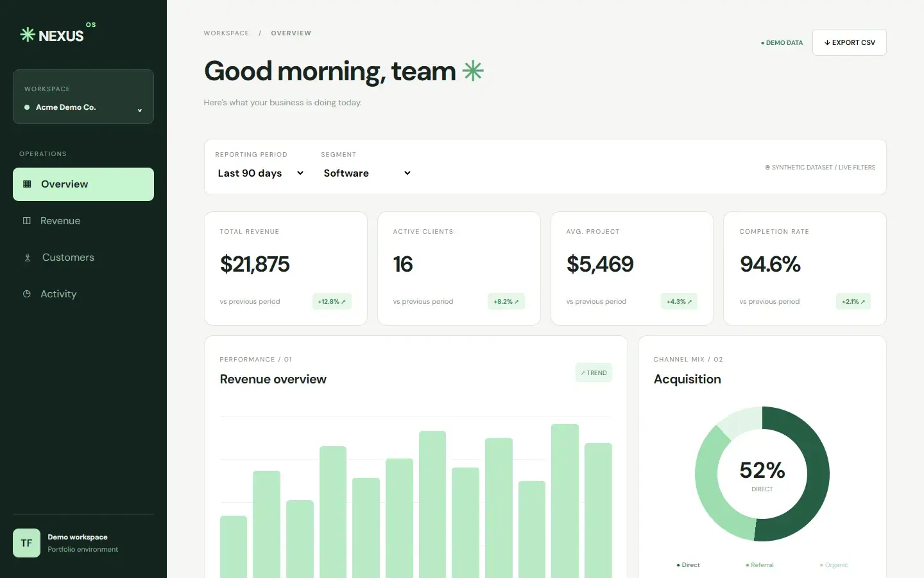Screen dimensions: 924x578
Task: Open the Customers section
Action: (83, 258)
